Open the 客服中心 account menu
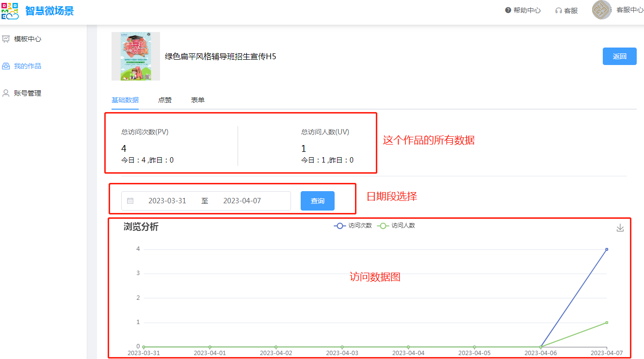This screenshot has width=644, height=359. pyautogui.click(x=629, y=10)
